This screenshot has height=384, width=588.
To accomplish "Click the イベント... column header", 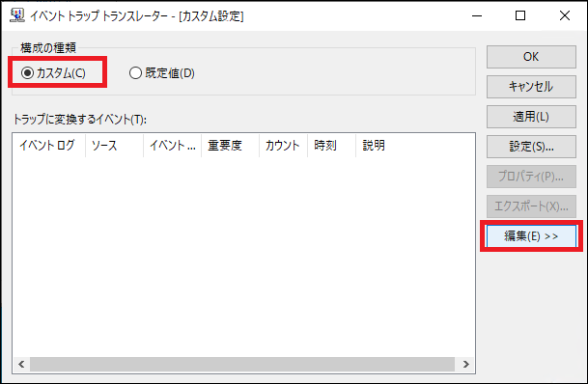I will click(173, 145).
